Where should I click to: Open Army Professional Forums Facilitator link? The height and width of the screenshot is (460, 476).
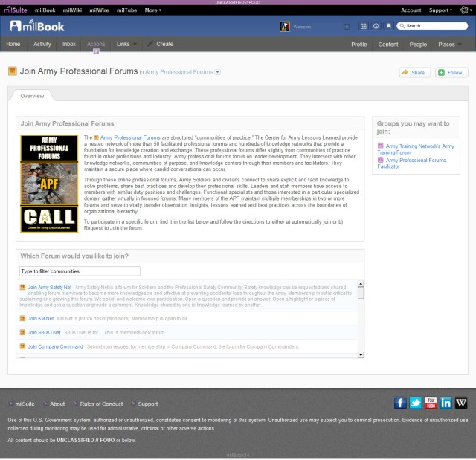click(411, 163)
